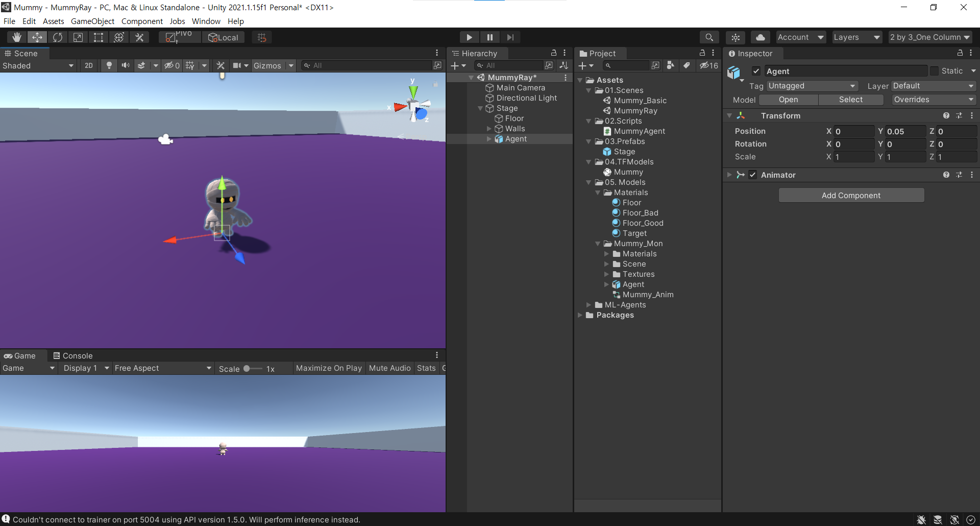Image resolution: width=980 pixels, height=526 pixels.
Task: Click the Scene search field
Action: click(x=367, y=65)
